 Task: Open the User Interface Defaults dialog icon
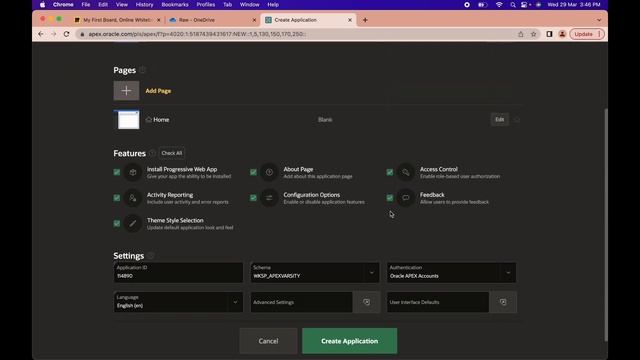(x=503, y=302)
